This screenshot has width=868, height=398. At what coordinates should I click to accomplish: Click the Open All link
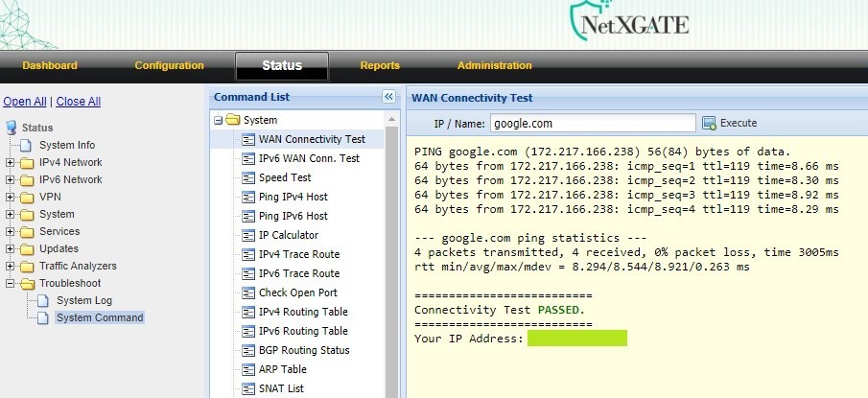(x=24, y=102)
